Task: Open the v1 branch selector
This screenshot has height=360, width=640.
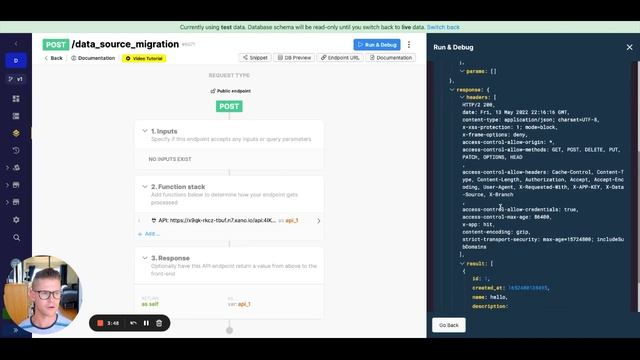Action: 16,79
